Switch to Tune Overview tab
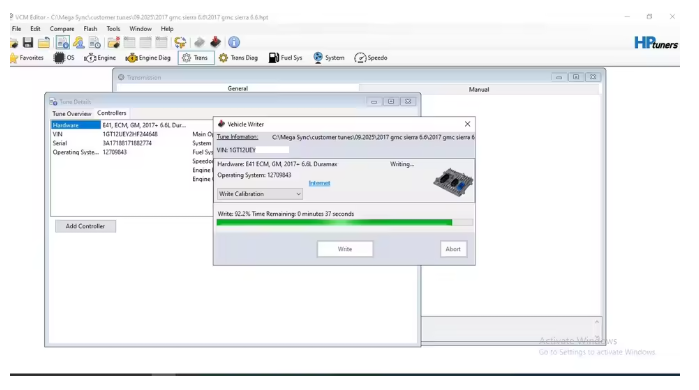 [72, 114]
